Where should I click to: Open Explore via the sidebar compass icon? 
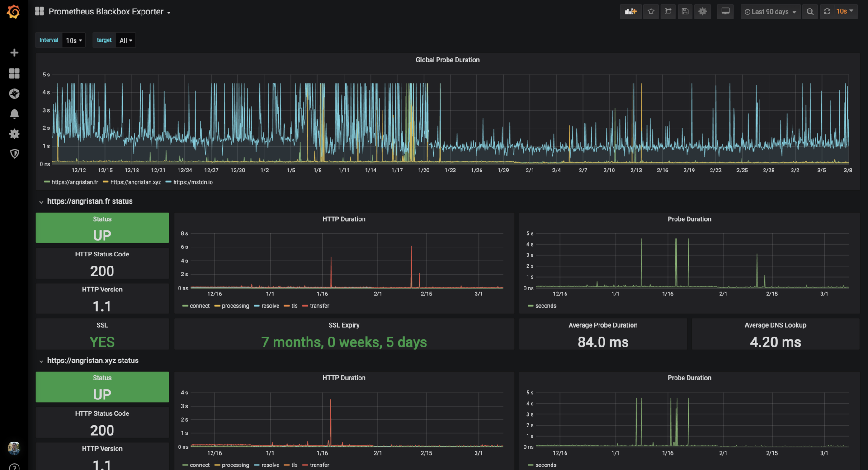tap(14, 94)
